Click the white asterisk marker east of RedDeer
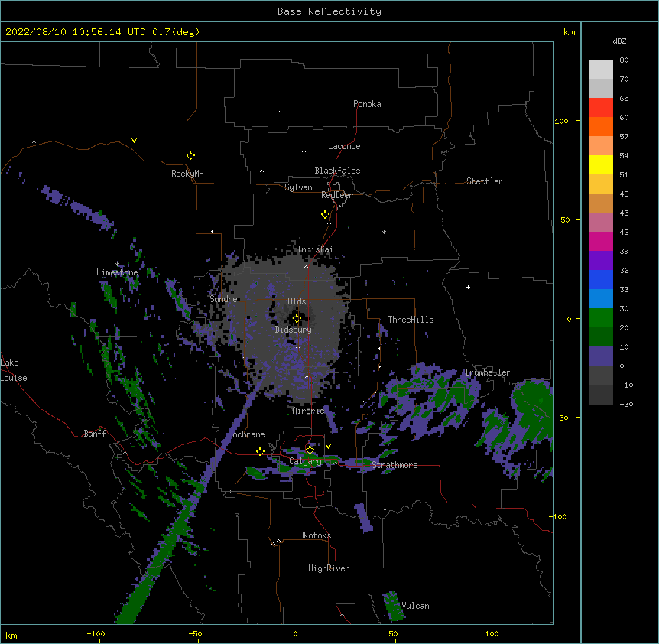659x644 pixels. coord(384,232)
